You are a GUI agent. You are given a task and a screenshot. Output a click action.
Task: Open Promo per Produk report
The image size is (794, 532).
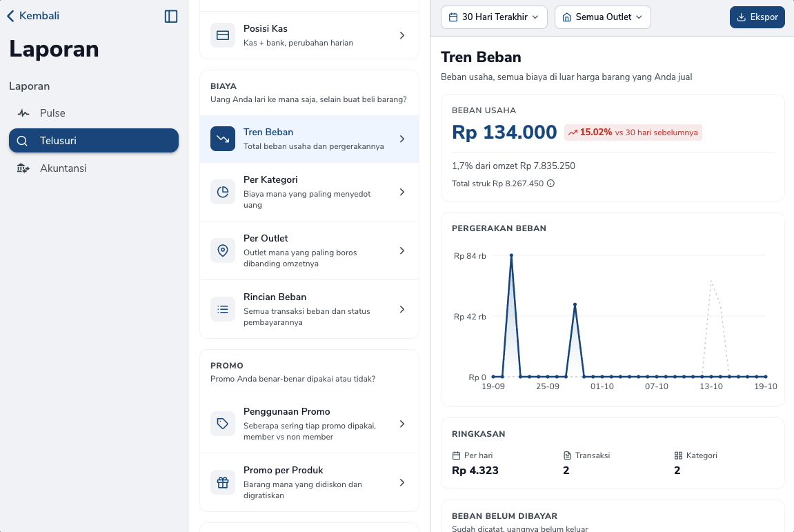pos(310,482)
